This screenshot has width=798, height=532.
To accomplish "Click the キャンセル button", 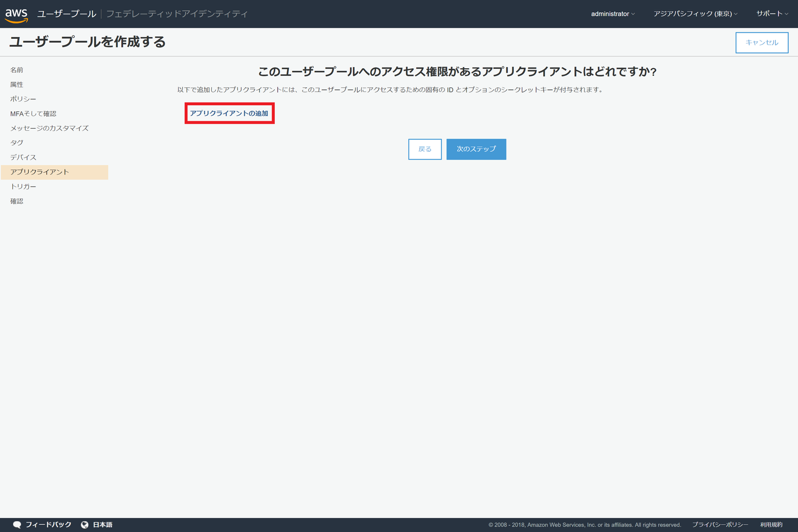I will tap(762, 43).
